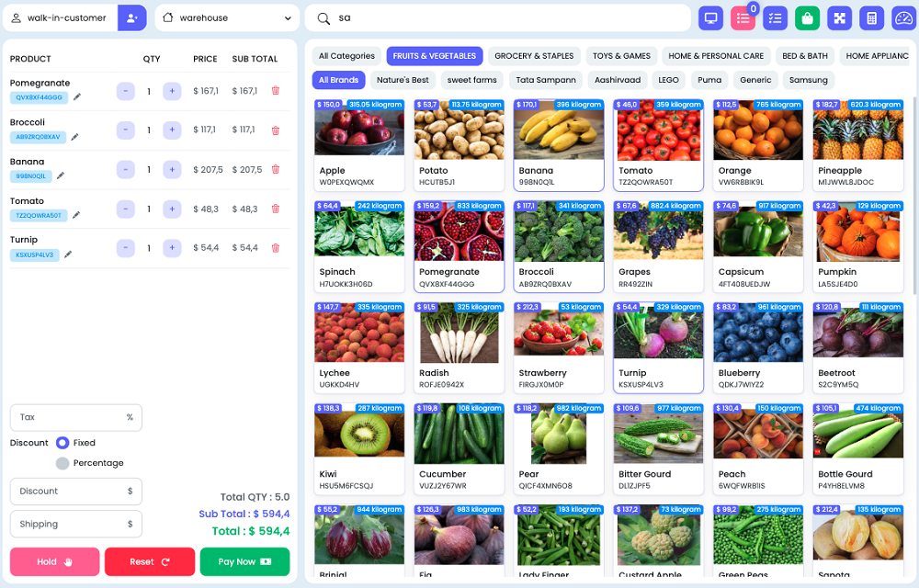Open the dashboard gauge icon
The image size is (919, 588).
pyautogui.click(x=902, y=17)
